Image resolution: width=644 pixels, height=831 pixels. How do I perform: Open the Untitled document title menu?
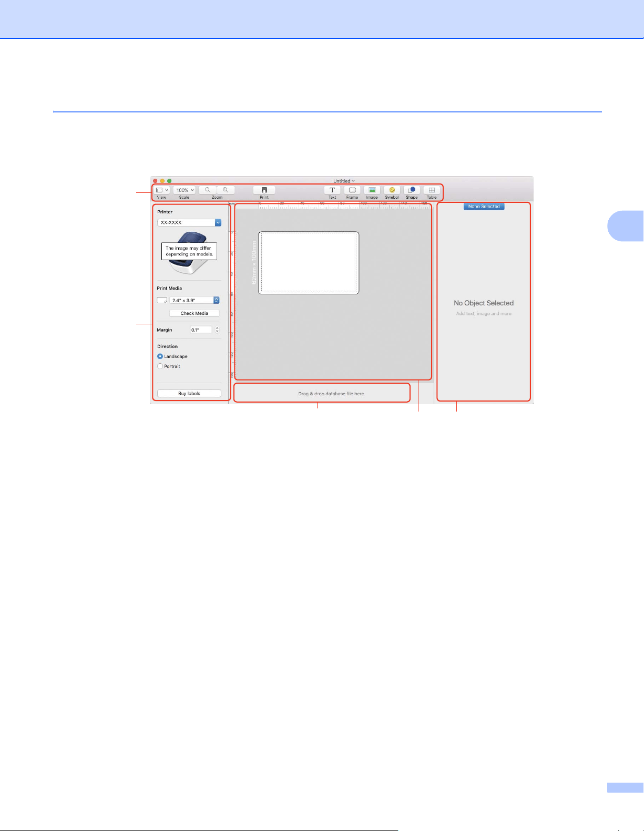(344, 181)
